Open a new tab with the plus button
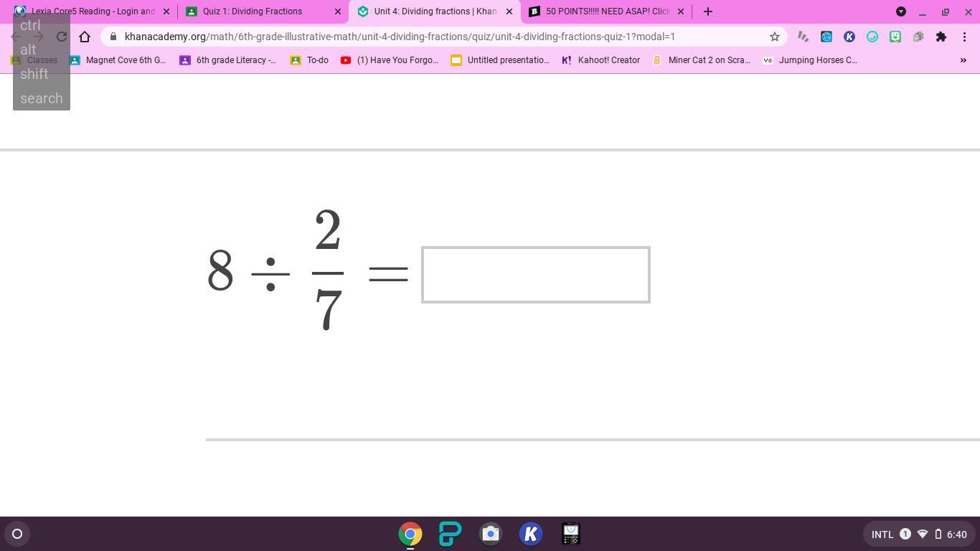 click(708, 11)
